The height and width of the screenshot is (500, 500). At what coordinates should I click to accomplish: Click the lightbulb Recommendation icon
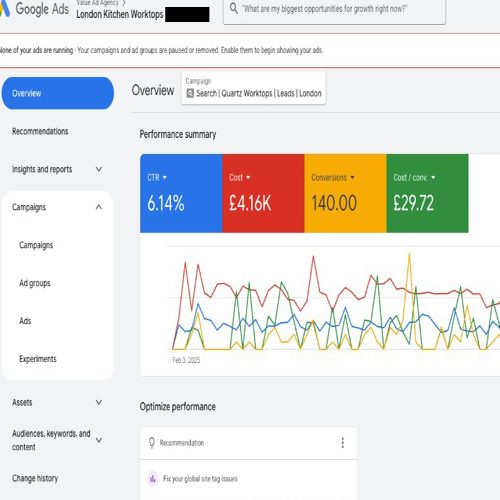click(x=152, y=443)
